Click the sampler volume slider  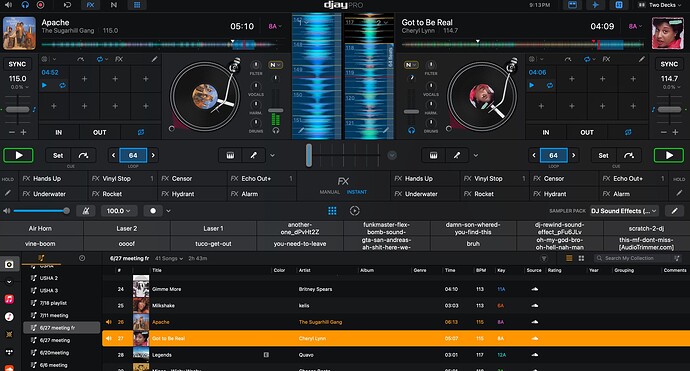tap(40, 211)
